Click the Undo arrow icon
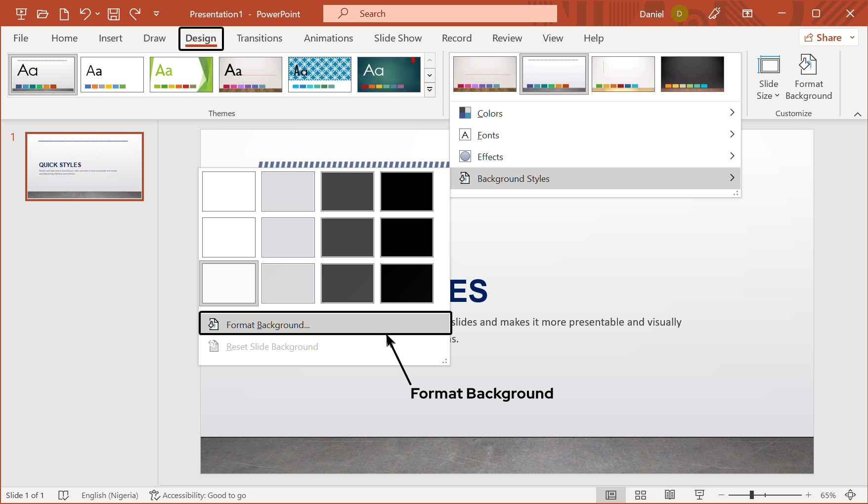 (85, 14)
